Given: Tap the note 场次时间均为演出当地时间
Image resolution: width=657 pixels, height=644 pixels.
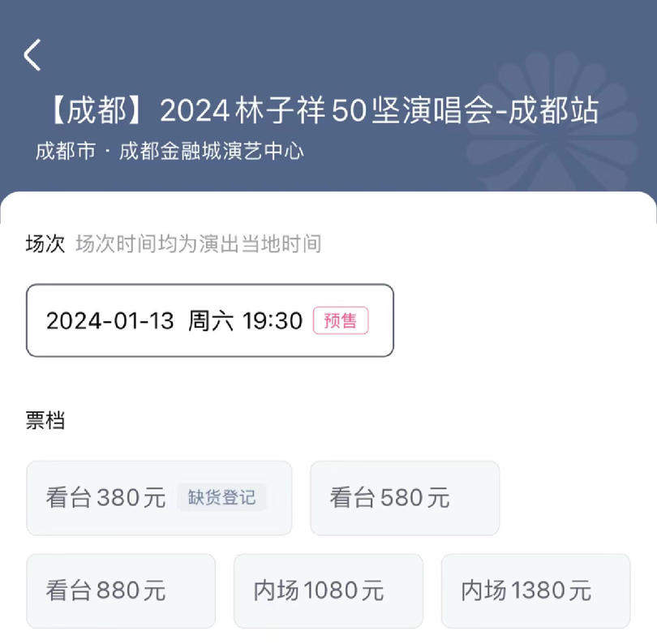Looking at the screenshot, I should click(199, 244).
